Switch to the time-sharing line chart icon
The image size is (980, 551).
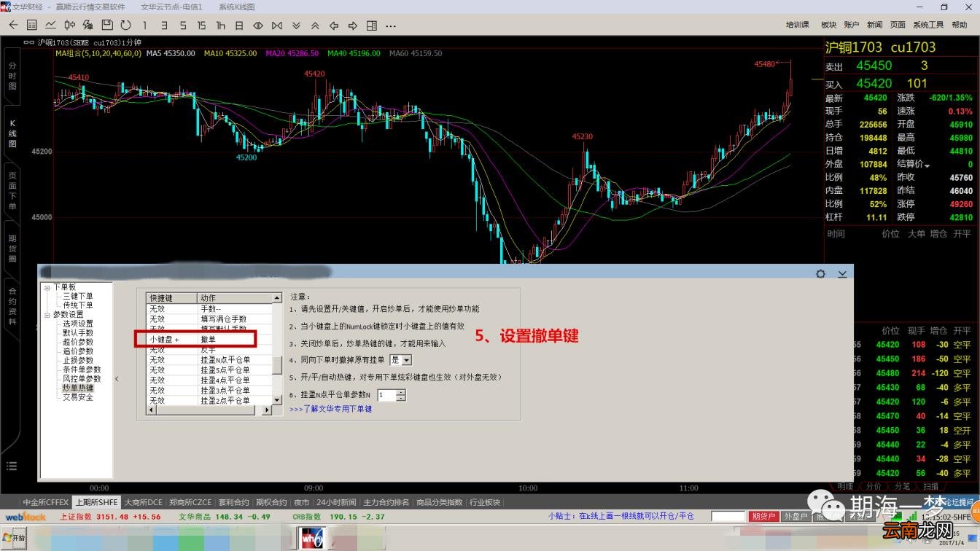tap(50, 25)
